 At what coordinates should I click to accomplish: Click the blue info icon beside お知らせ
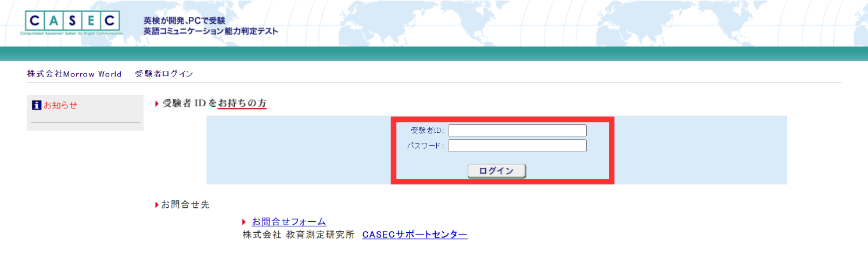point(37,105)
